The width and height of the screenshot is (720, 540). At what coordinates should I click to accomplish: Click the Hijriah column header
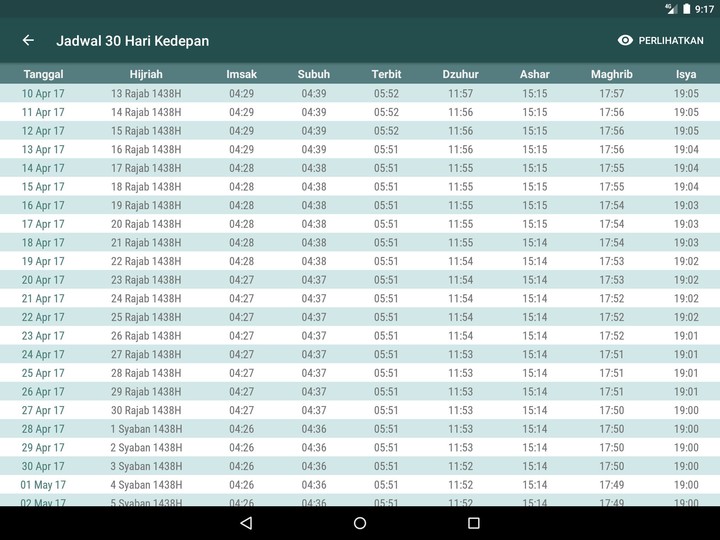pyautogui.click(x=146, y=75)
